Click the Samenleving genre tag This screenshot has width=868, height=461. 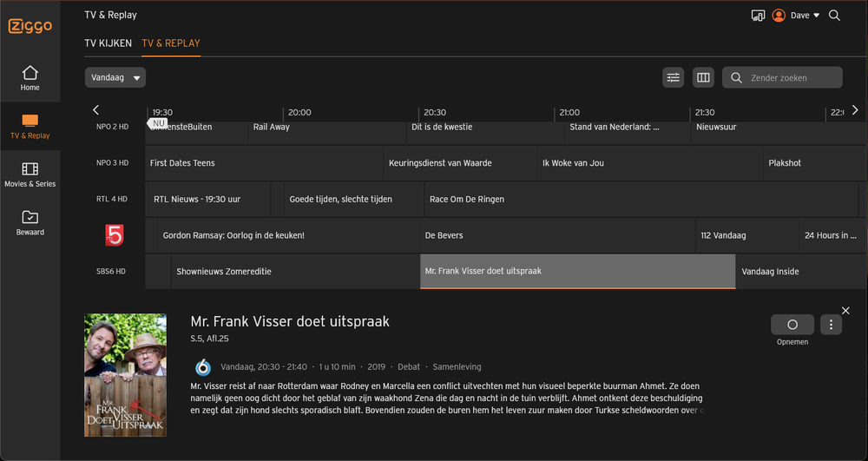click(x=457, y=367)
